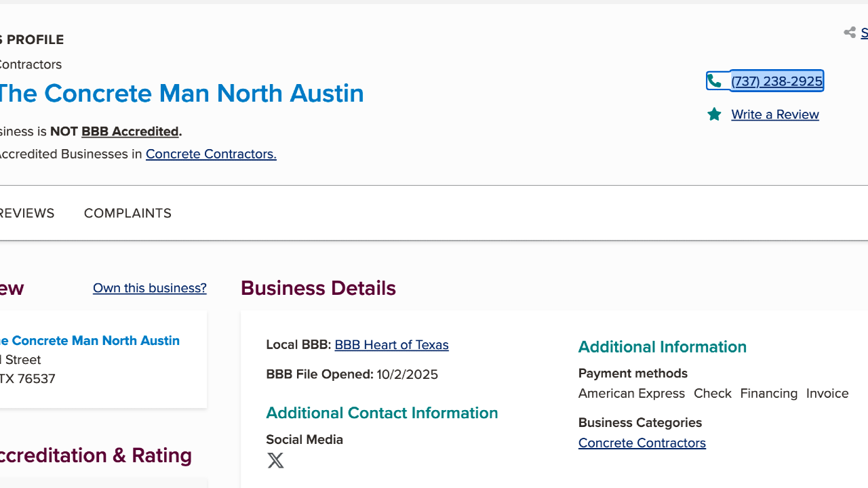Click the American Express payment method
Image resolution: width=868 pixels, height=488 pixels.
tap(631, 393)
